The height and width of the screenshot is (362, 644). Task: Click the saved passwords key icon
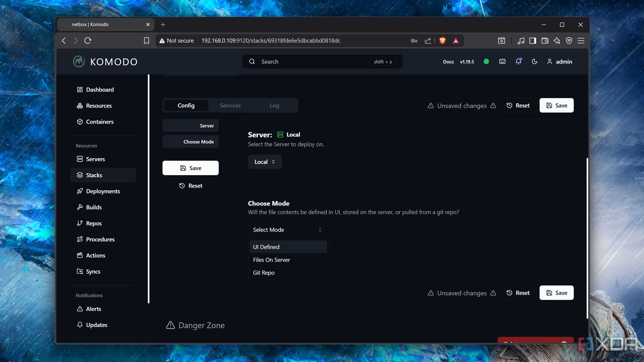[414, 40]
